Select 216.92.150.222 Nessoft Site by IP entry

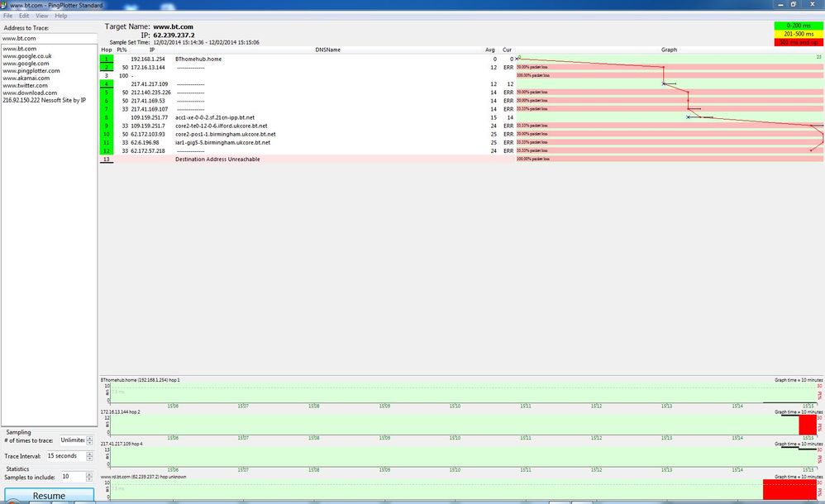click(44, 100)
